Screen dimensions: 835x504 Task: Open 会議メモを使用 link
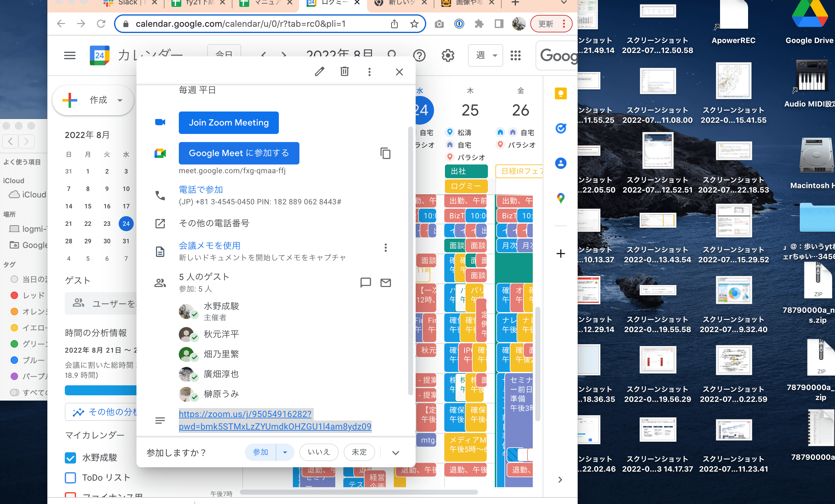click(x=209, y=245)
